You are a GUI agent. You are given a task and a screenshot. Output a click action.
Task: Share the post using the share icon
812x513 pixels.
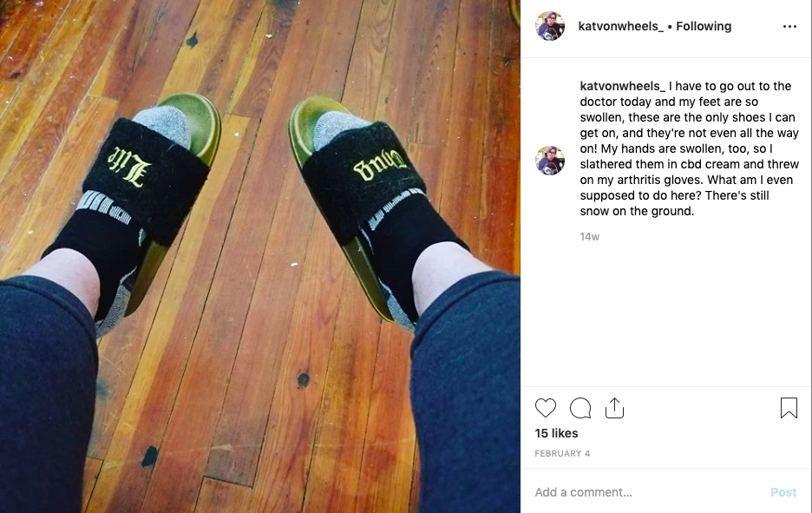pos(614,408)
